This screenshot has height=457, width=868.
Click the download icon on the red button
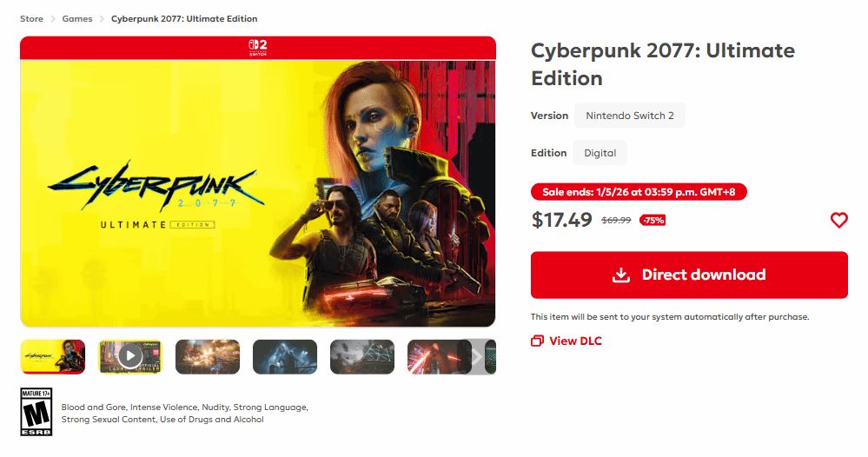tap(620, 275)
